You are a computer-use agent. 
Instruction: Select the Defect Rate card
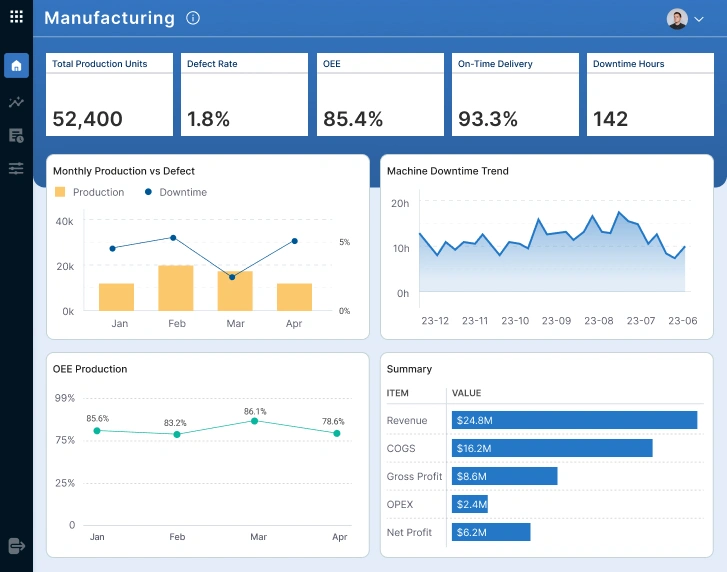pos(244,95)
